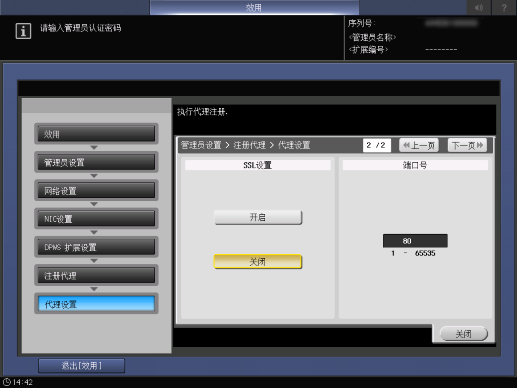Screen dimensions: 517x388
Task: Open NIC设置 in the left menu
Action: coord(96,219)
